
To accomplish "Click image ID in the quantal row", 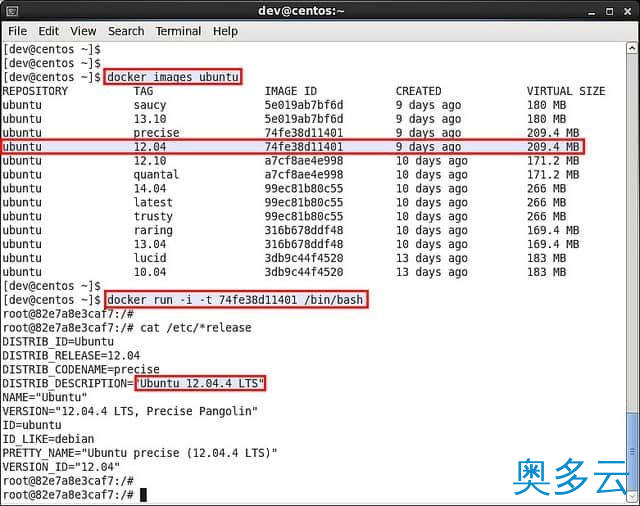I will tap(304, 175).
